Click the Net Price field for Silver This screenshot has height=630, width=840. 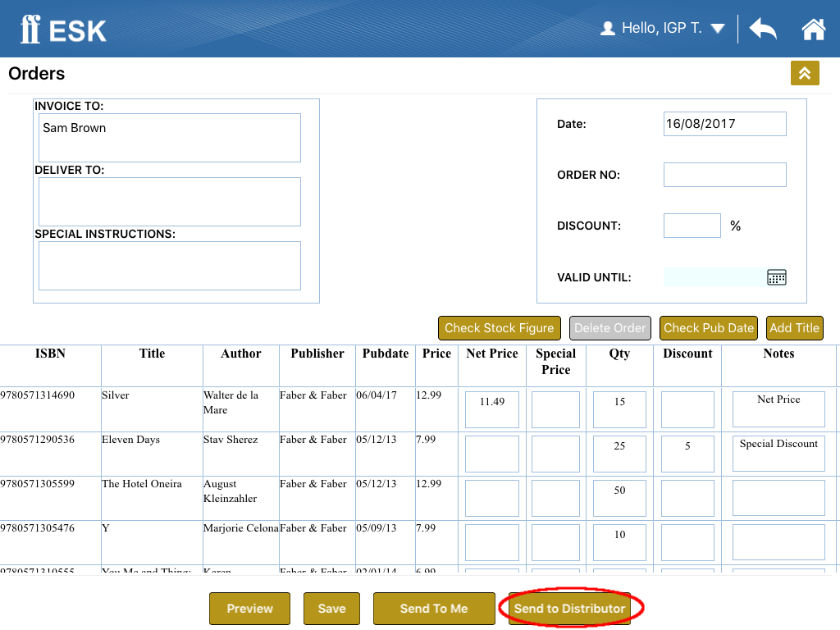pos(492,409)
